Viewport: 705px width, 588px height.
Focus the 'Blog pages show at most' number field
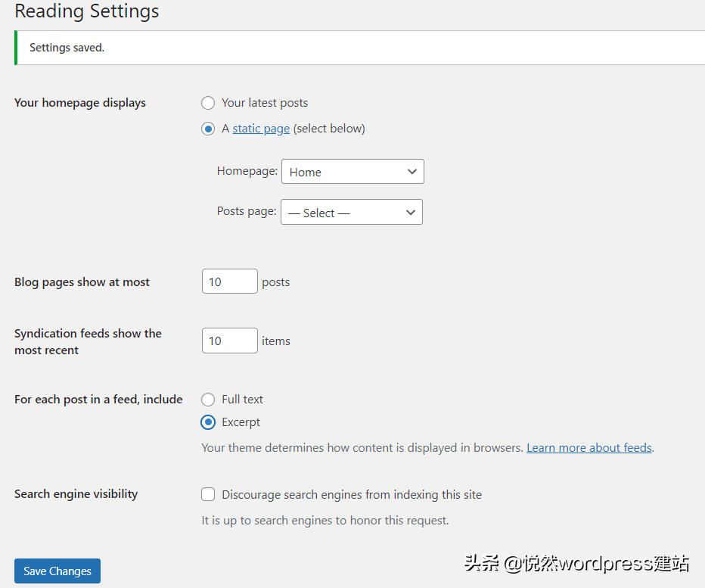click(230, 282)
